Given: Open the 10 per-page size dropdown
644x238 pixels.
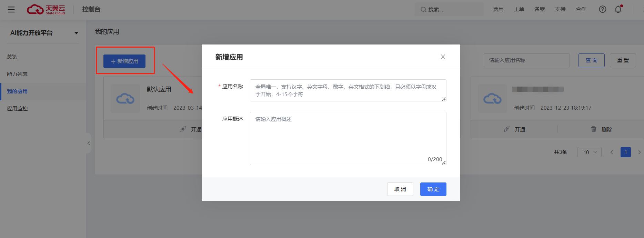Looking at the screenshot, I should click(x=590, y=152).
